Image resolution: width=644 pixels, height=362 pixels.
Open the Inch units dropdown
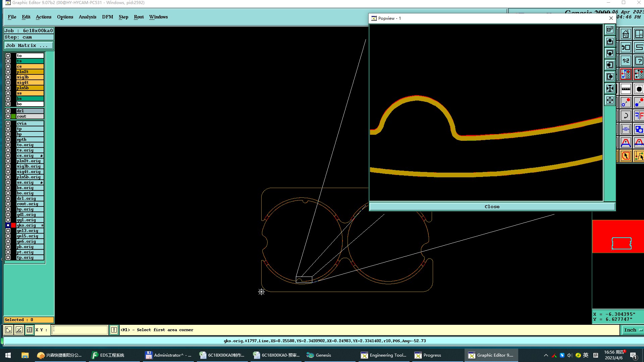click(x=633, y=330)
